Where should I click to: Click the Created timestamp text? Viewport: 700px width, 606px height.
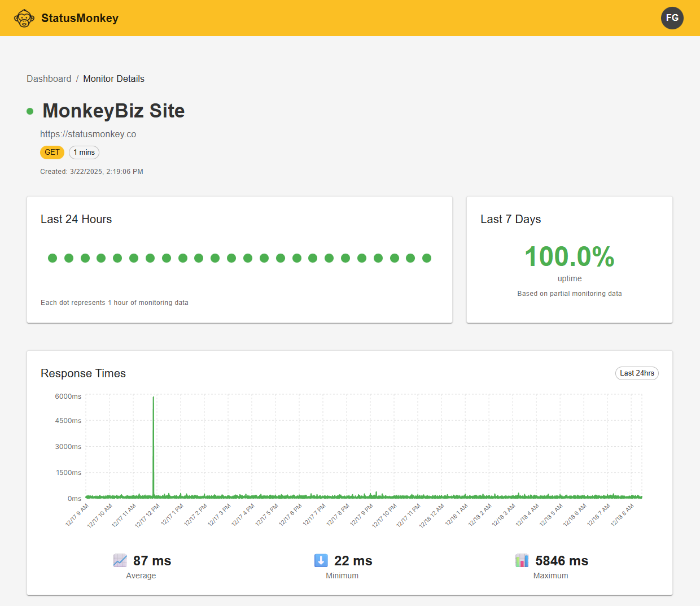click(91, 171)
